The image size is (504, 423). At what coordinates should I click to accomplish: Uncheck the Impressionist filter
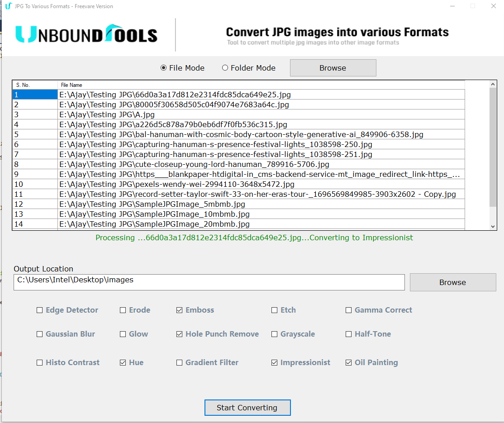tap(274, 362)
